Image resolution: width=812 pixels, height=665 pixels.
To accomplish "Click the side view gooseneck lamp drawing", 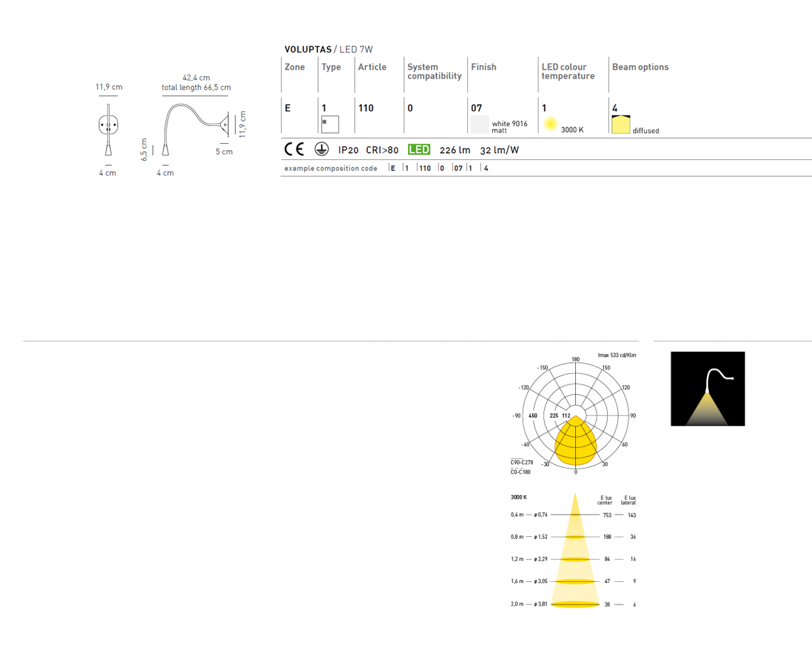I will click(195, 128).
